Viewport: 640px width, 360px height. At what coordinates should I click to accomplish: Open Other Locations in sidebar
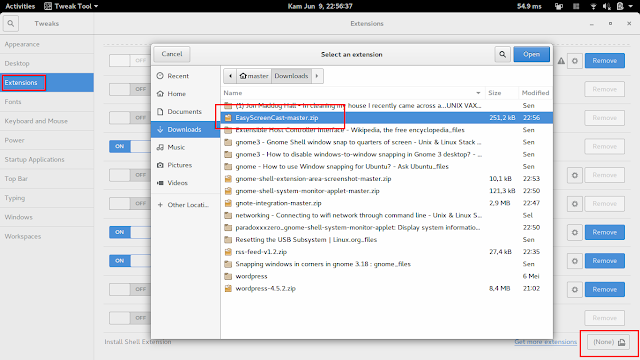(186, 205)
